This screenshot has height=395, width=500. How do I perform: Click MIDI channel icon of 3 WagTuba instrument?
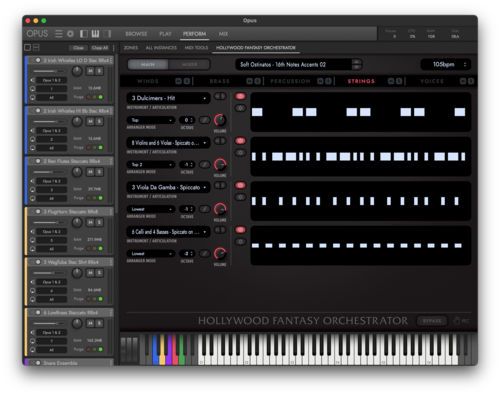32,291
